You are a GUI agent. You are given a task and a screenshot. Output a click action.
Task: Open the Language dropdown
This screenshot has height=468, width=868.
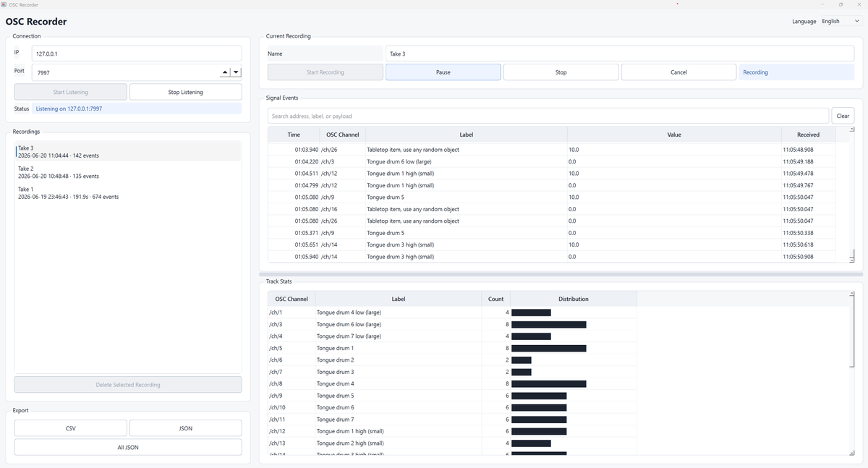pos(841,21)
